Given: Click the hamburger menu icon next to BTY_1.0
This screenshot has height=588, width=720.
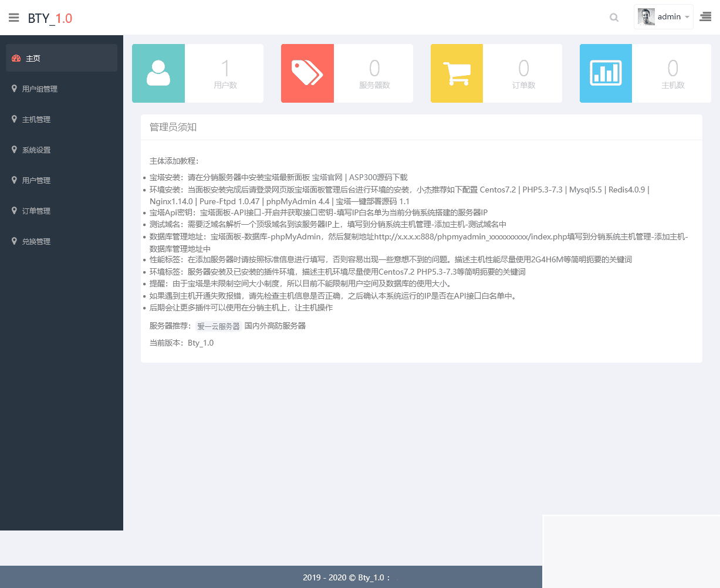Looking at the screenshot, I should [x=13, y=17].
